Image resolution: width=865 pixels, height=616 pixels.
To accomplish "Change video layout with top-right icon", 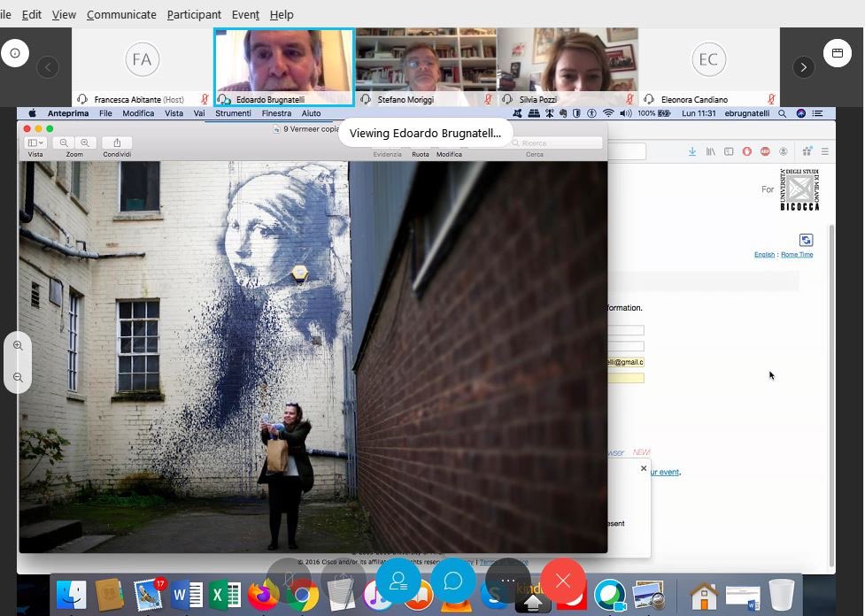I will pyautogui.click(x=837, y=53).
